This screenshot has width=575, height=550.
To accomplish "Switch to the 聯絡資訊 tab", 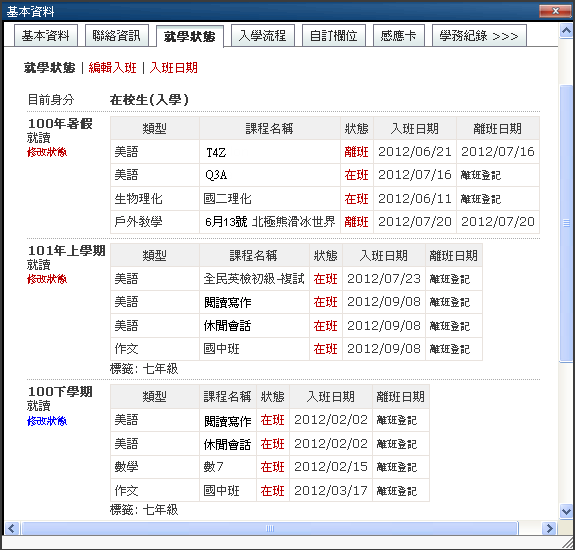I will pos(117,36).
